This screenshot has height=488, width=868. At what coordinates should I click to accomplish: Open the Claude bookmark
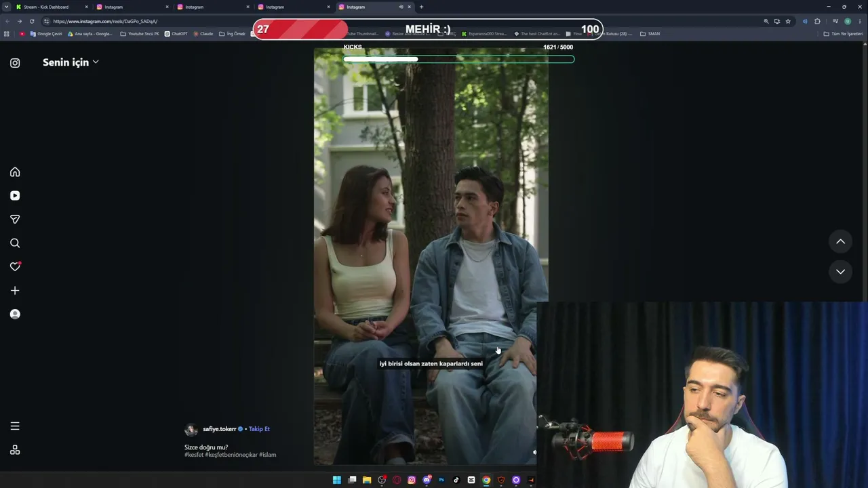(203, 34)
